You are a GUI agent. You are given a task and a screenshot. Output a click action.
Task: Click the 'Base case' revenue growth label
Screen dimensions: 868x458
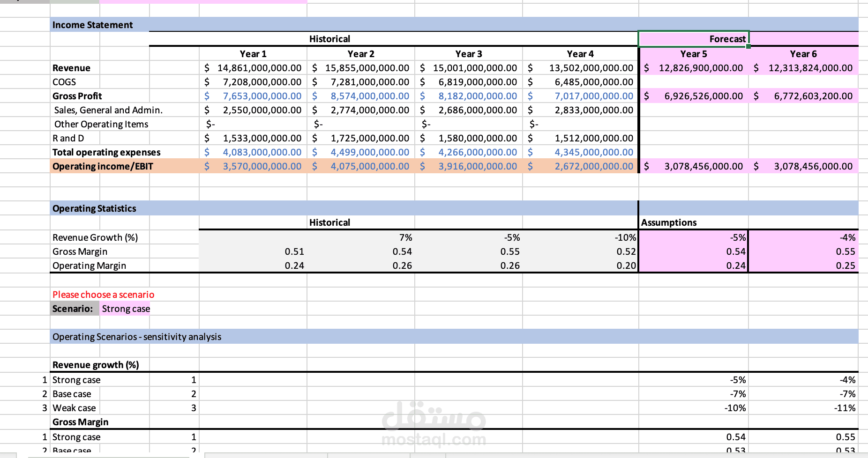pyautogui.click(x=72, y=394)
